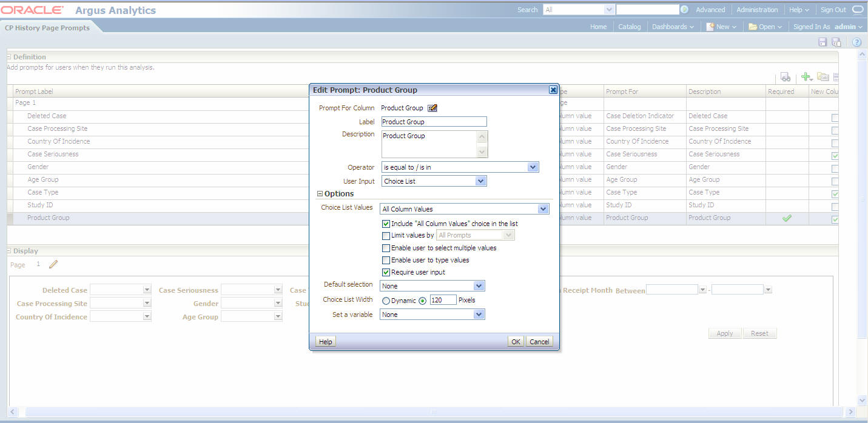Select the fixed Pixels width radio button
The height and width of the screenshot is (423, 868).
423,301
